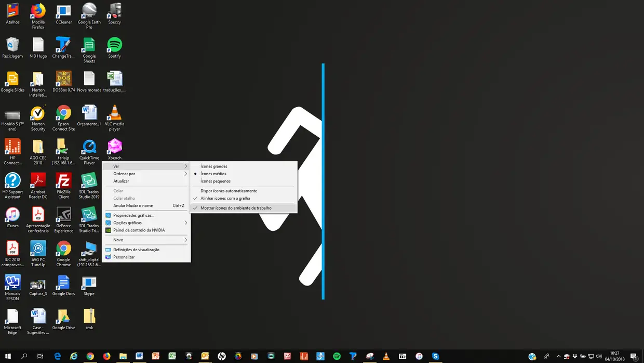Screen dimensions: 644x363
Task: Select the AVG PC TuneUp desktop icon
Action: (x=38, y=254)
